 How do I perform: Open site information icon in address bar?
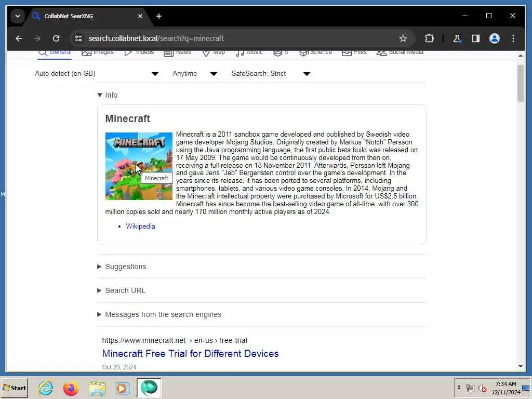tap(78, 38)
